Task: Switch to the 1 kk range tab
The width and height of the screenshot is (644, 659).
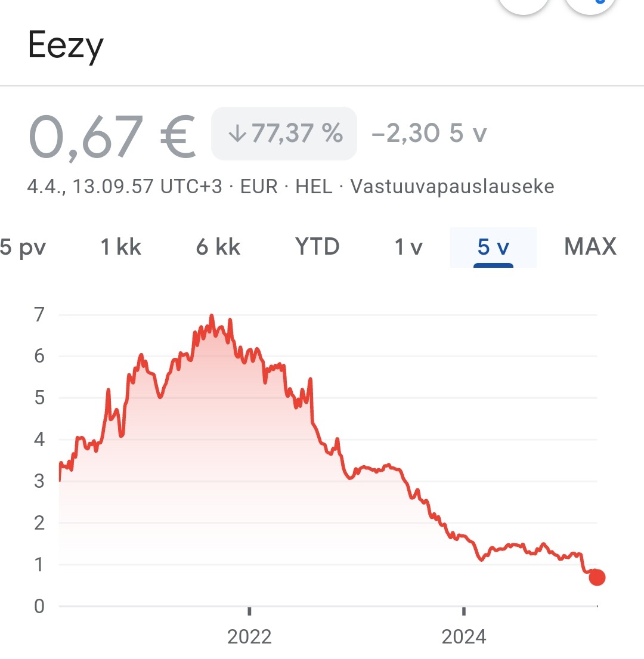Action: pos(120,247)
